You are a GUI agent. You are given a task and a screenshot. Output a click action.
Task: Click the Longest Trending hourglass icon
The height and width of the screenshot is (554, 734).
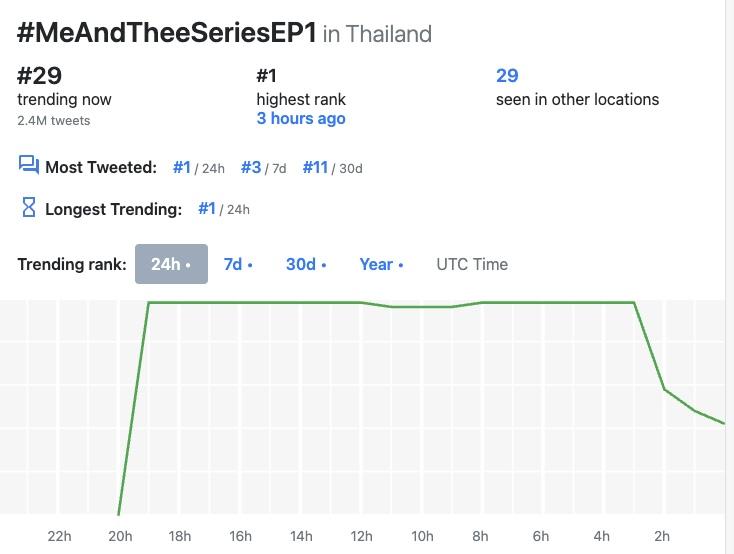pyautogui.click(x=29, y=208)
